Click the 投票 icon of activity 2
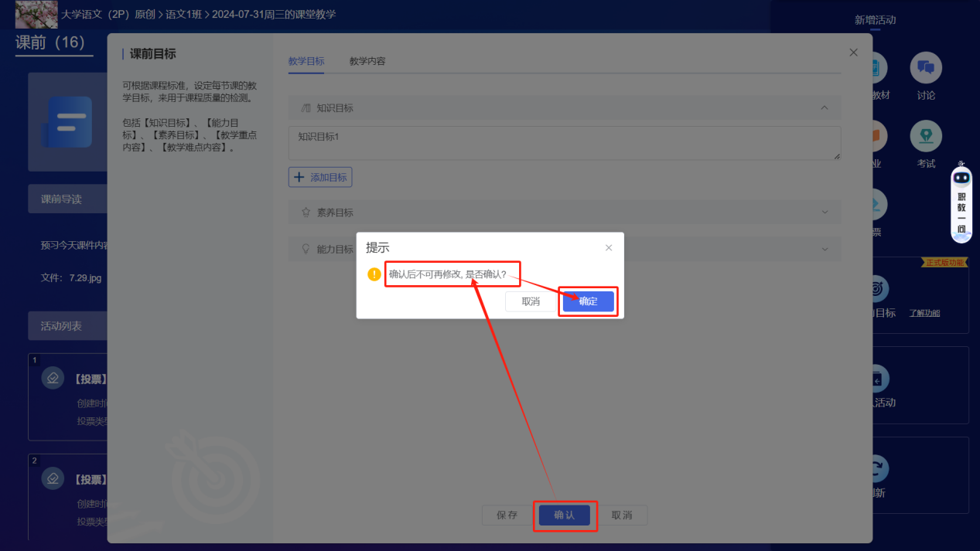 coord(53,478)
